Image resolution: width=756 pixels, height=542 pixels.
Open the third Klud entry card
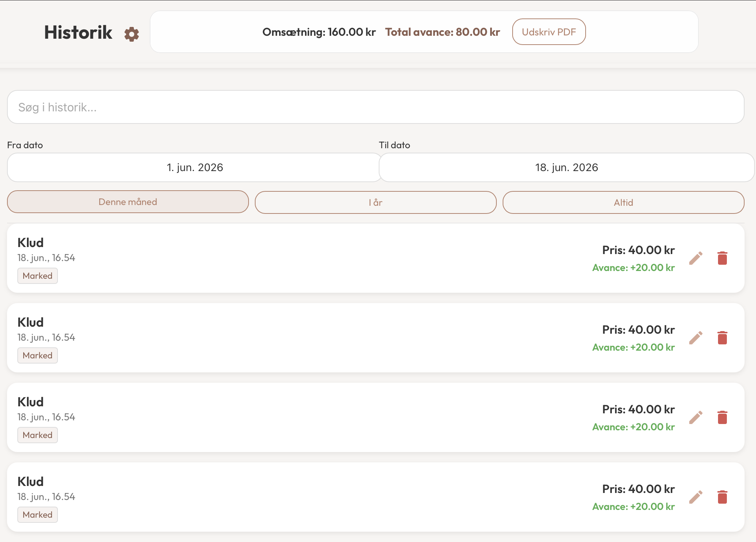[376, 417]
